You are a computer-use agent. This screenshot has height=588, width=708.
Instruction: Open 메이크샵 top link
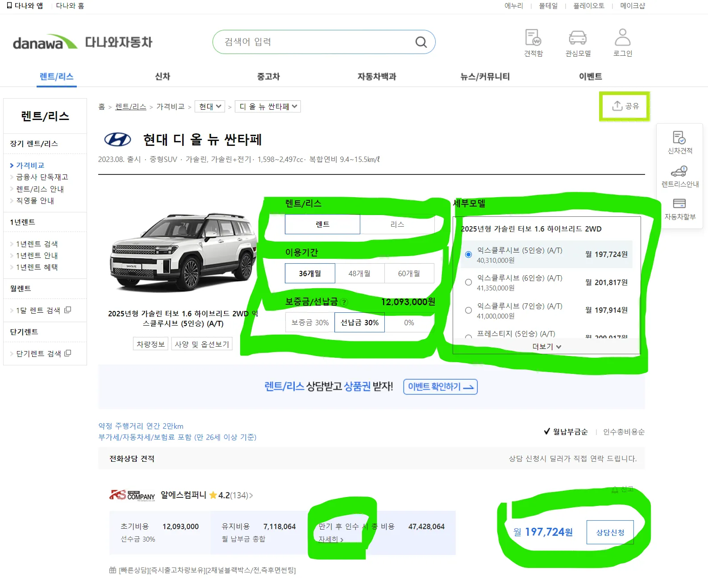tap(632, 6)
